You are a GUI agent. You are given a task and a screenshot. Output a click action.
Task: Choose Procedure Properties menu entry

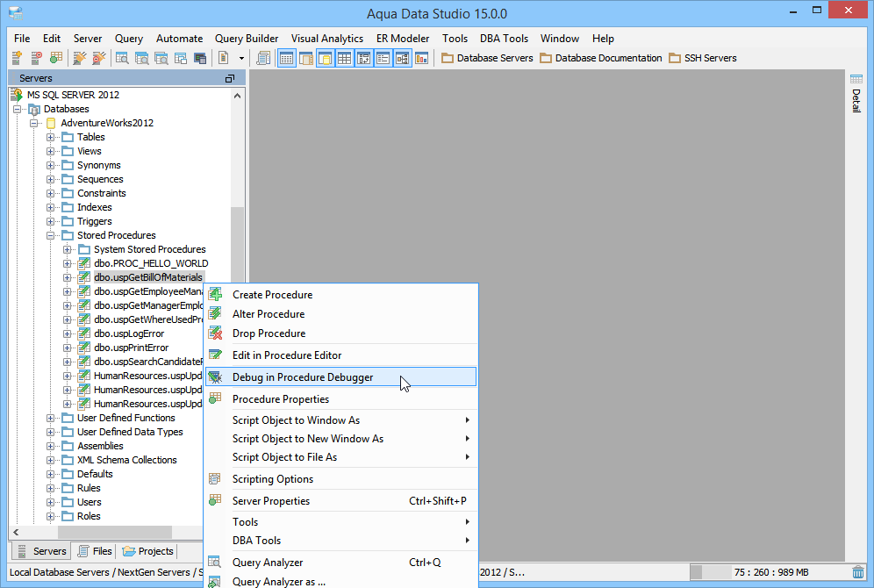tap(341, 399)
